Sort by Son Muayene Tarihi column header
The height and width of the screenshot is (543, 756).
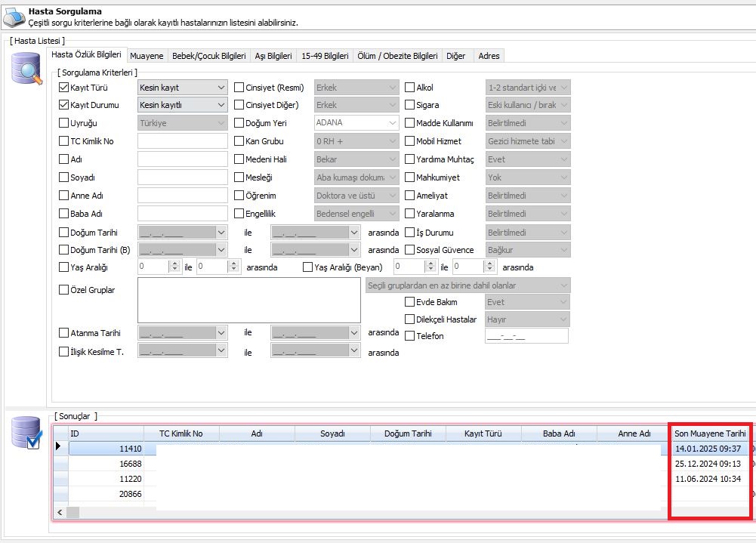[709, 433]
